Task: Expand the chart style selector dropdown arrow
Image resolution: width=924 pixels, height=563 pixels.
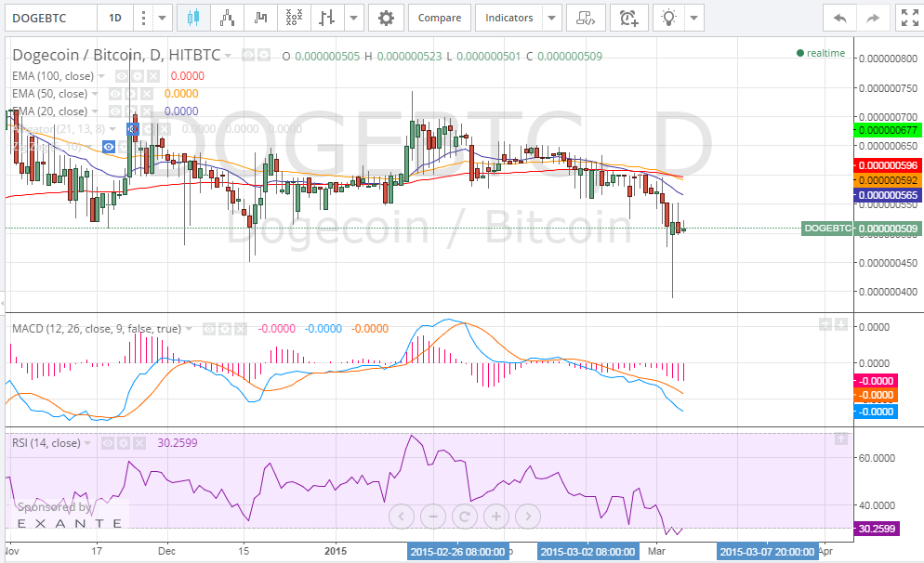Action: coord(353,18)
